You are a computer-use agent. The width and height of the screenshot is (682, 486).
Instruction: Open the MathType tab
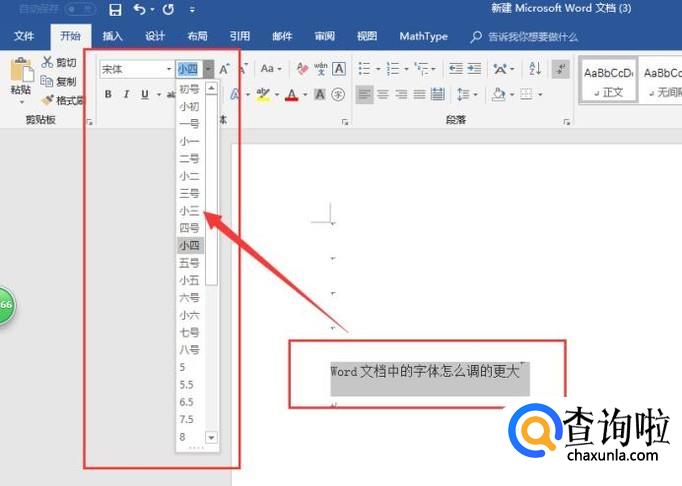(x=423, y=36)
